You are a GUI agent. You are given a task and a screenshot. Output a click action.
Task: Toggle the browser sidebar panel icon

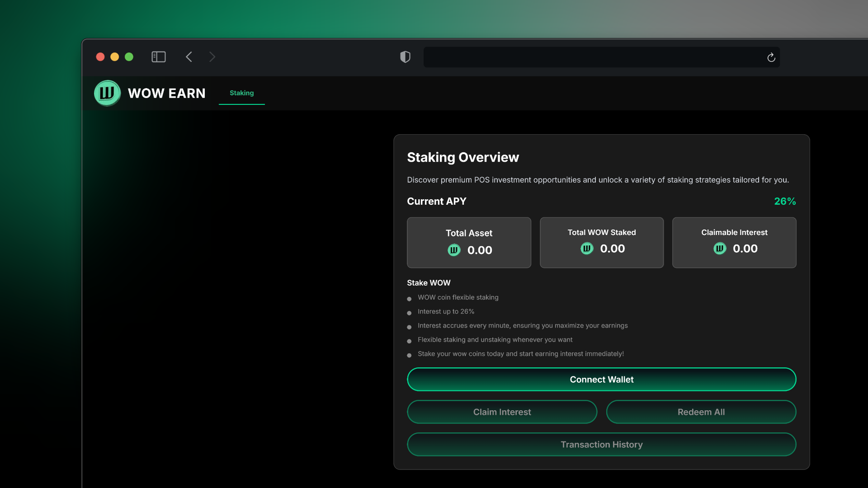tap(158, 57)
